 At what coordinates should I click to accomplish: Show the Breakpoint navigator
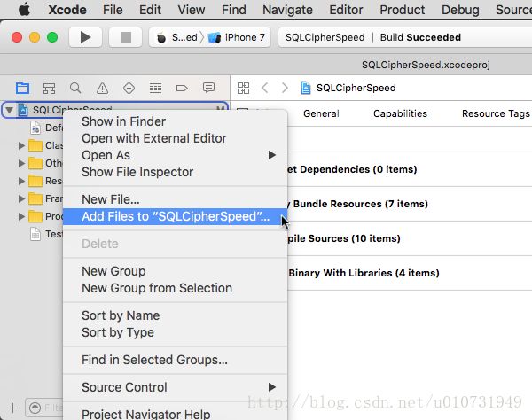182,88
